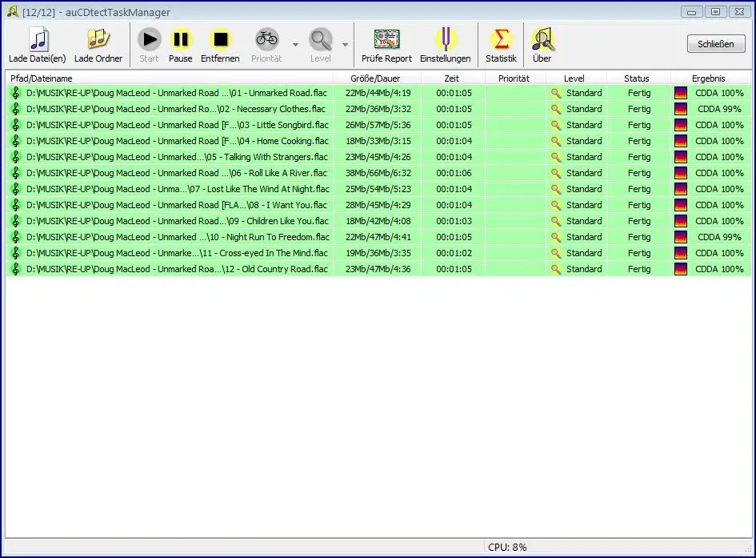Viewport: 756px width, 558px height.
Task: Open the Über info icon
Action: pos(543,39)
